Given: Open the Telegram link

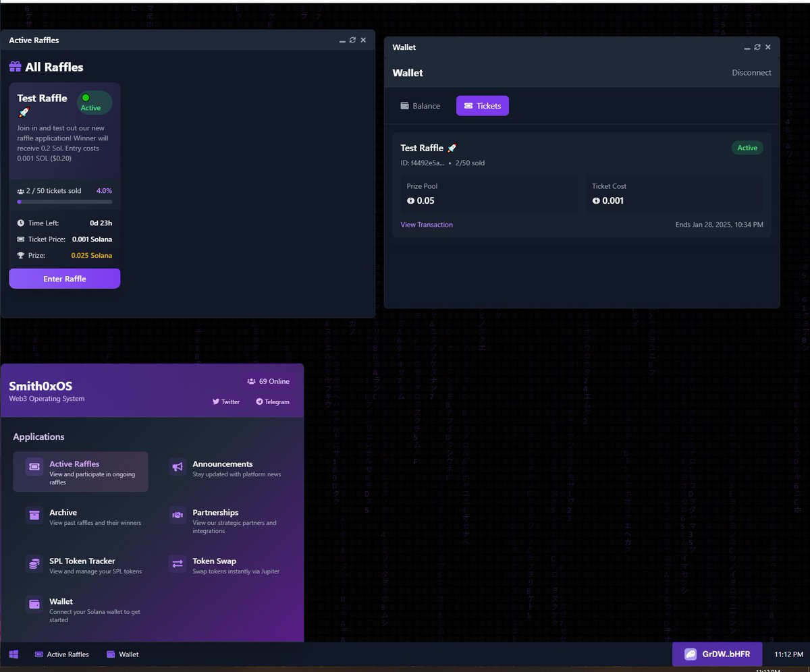Looking at the screenshot, I should (x=273, y=401).
